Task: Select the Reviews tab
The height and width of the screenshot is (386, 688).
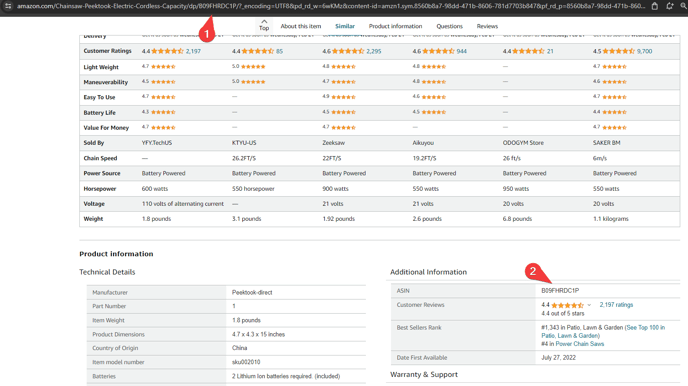Action: tap(487, 26)
